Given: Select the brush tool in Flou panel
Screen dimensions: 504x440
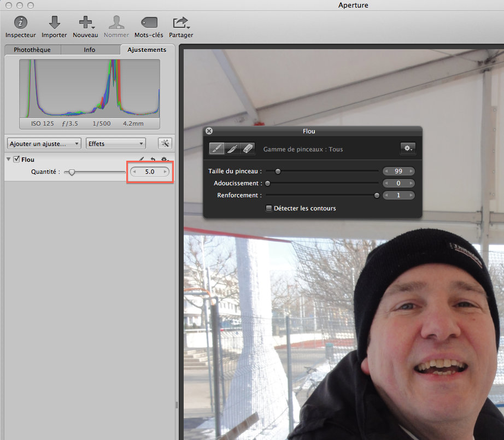Looking at the screenshot, I should (217, 149).
